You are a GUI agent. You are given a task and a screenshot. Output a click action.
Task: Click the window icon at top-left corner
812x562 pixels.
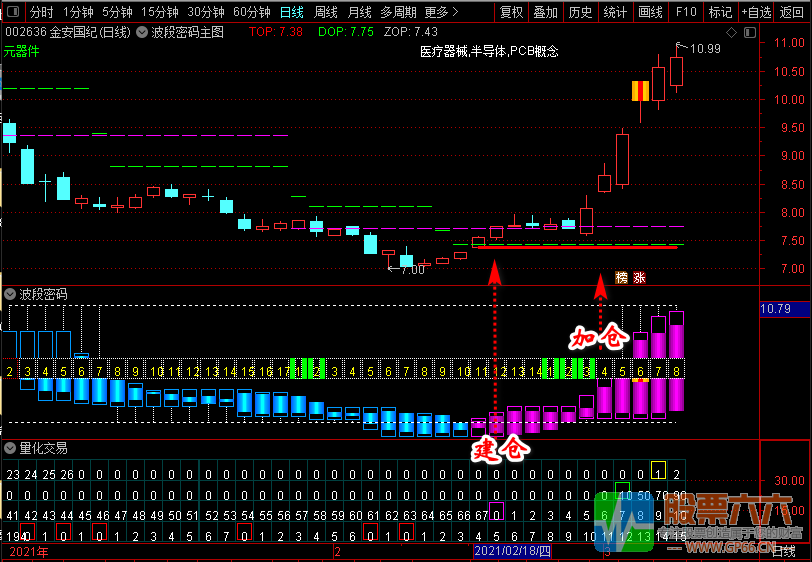tap(11, 12)
